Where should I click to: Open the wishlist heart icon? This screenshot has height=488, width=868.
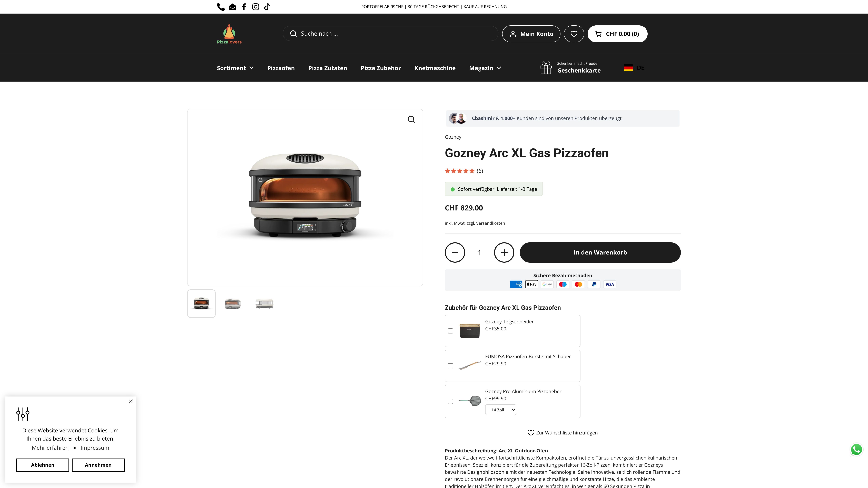(x=574, y=34)
